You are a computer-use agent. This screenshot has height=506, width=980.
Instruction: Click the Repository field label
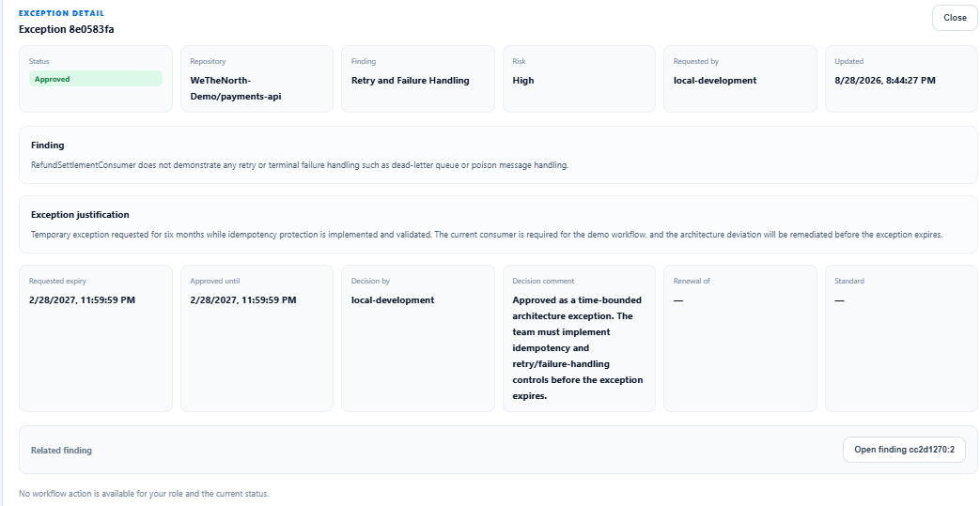tap(209, 61)
